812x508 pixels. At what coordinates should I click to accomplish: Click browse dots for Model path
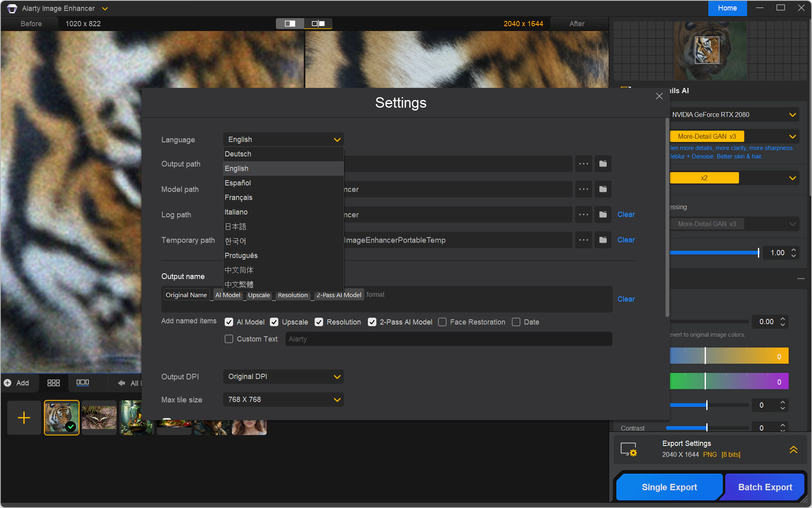pos(583,189)
